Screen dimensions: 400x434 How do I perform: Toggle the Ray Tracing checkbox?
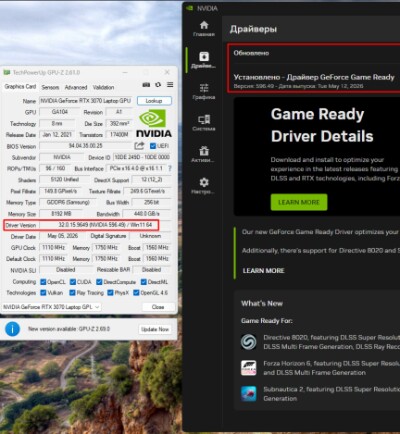tap(72, 293)
